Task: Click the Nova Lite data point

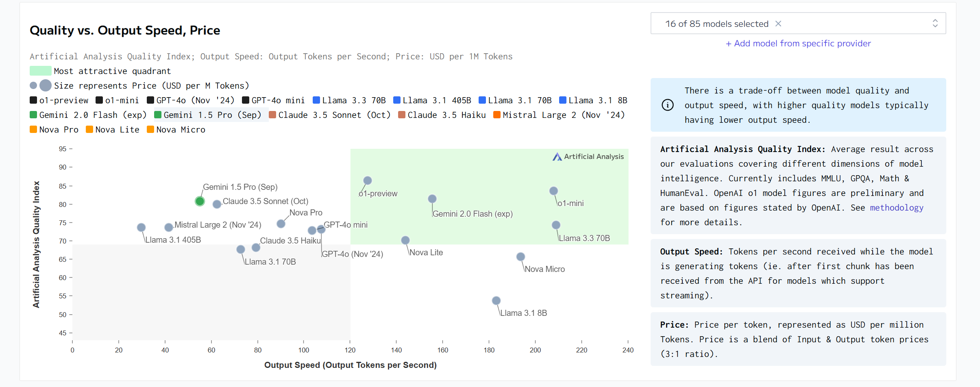Action: click(x=405, y=240)
